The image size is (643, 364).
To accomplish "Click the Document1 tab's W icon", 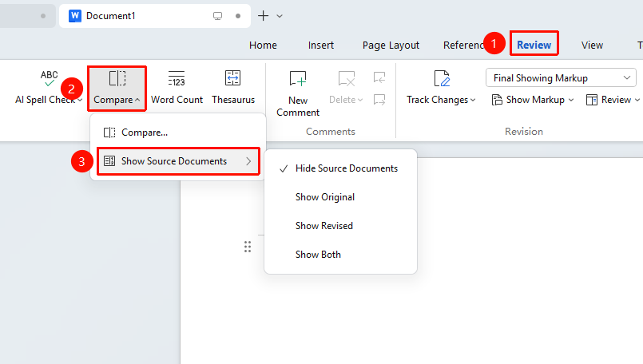I will point(74,16).
